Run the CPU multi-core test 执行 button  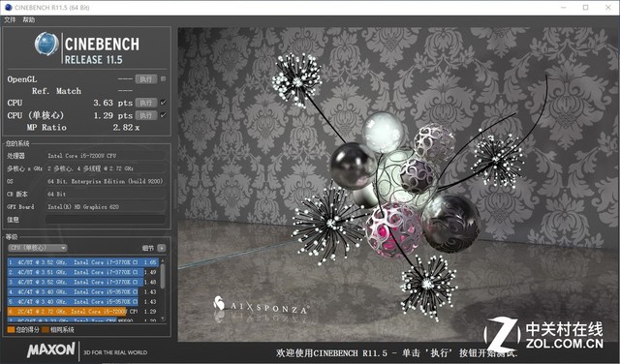point(146,103)
